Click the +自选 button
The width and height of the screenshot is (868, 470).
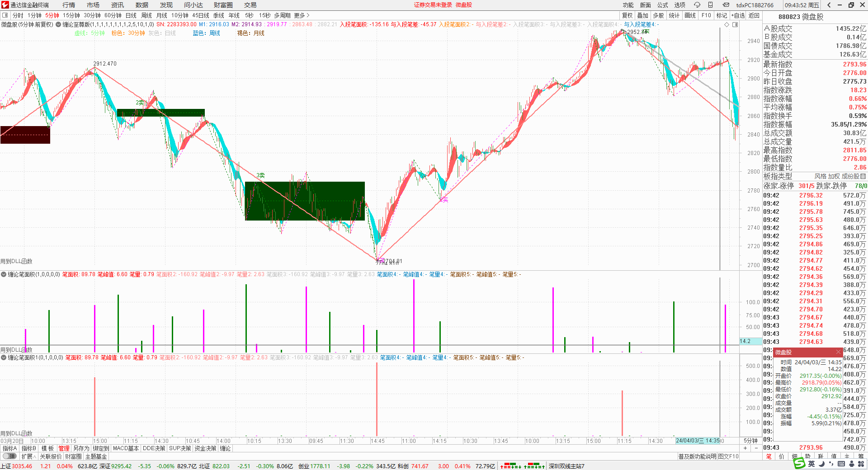click(738, 15)
